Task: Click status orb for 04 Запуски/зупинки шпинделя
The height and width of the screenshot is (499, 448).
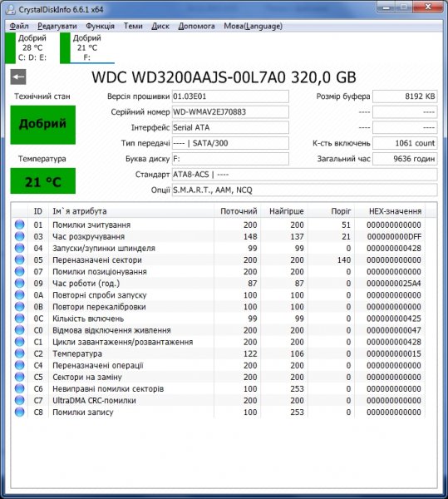Action: pos(19,248)
